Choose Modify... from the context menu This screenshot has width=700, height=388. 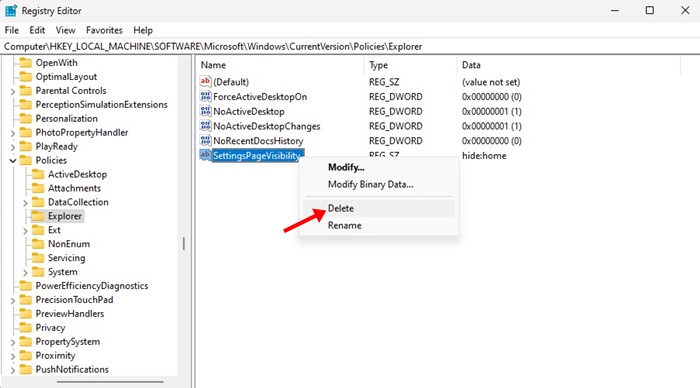379,167
